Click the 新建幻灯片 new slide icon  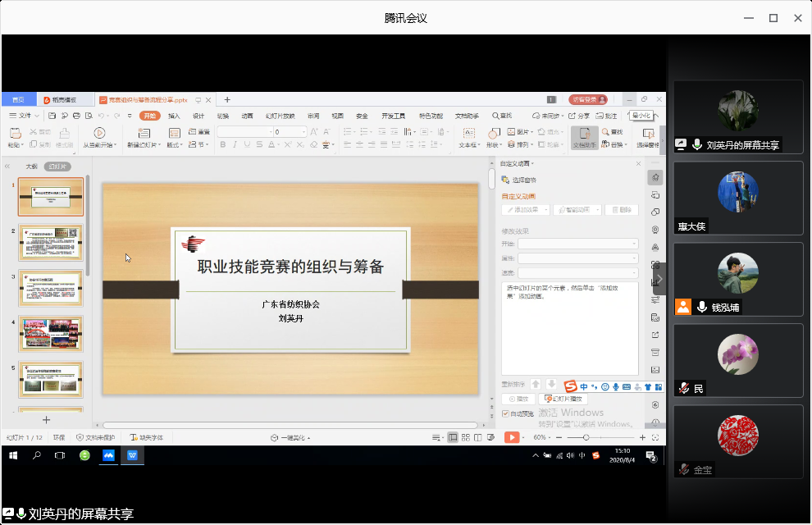pos(144,133)
